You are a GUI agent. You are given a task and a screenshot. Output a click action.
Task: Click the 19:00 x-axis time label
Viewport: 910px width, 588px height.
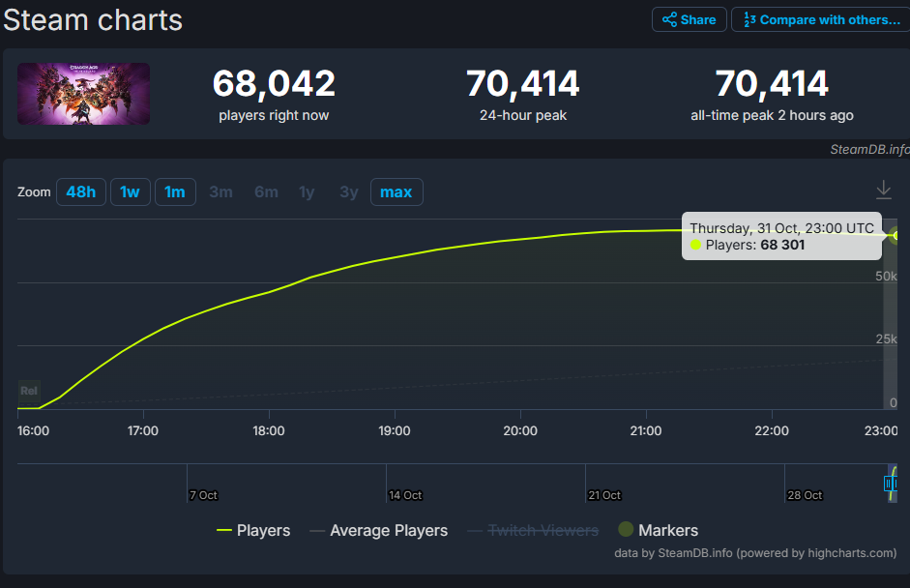[395, 430]
